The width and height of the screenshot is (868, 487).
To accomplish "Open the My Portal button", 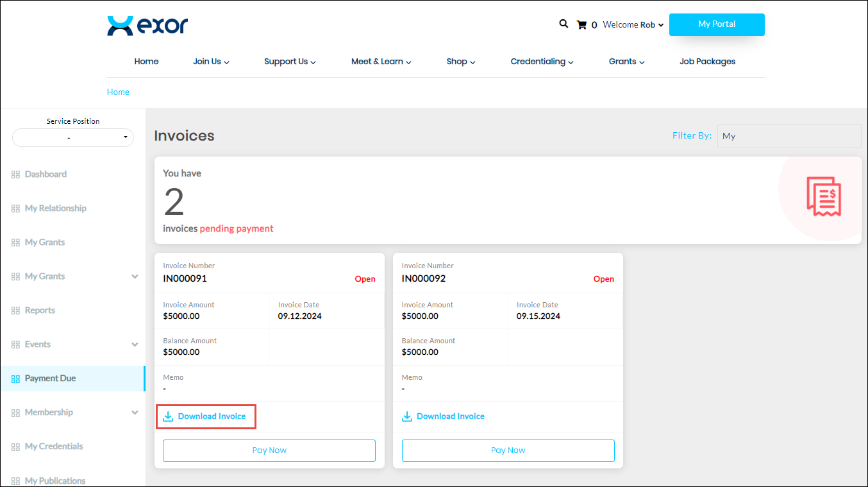I will pyautogui.click(x=716, y=24).
